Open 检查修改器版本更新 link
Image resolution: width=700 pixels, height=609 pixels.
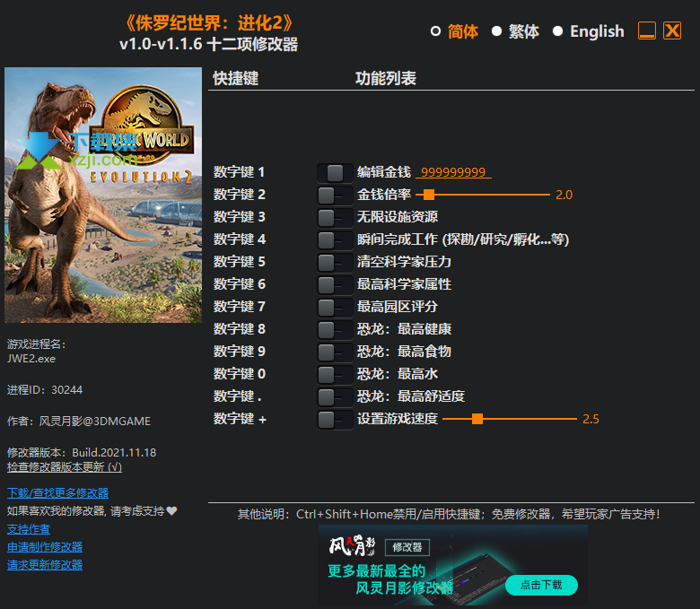[65, 467]
